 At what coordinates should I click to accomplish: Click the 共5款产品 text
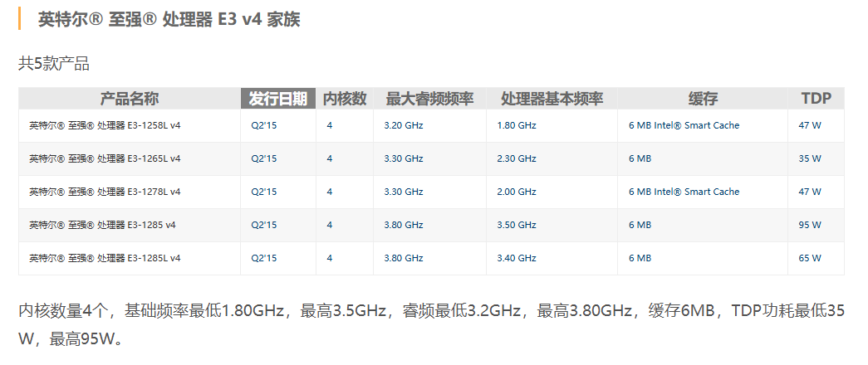[54, 63]
